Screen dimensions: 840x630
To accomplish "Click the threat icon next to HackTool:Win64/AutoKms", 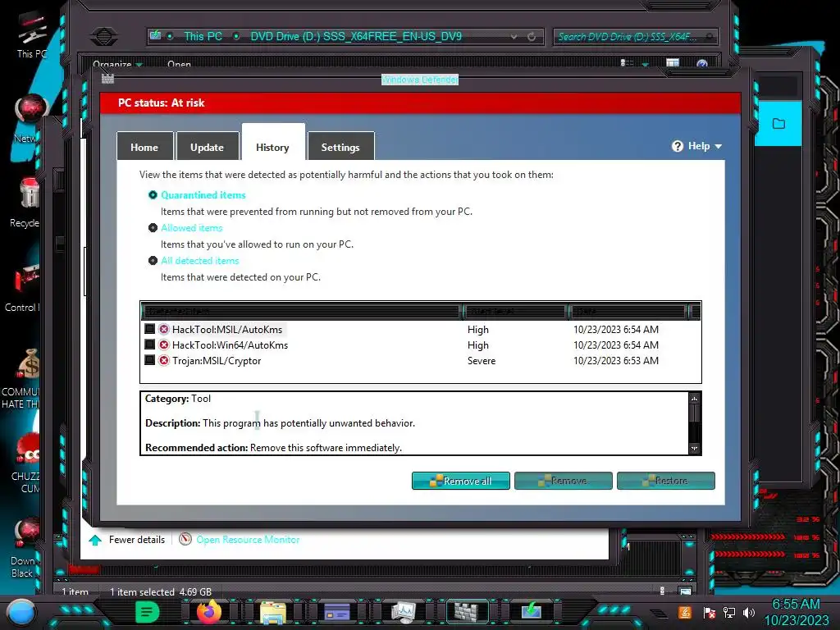I will 164,345.
